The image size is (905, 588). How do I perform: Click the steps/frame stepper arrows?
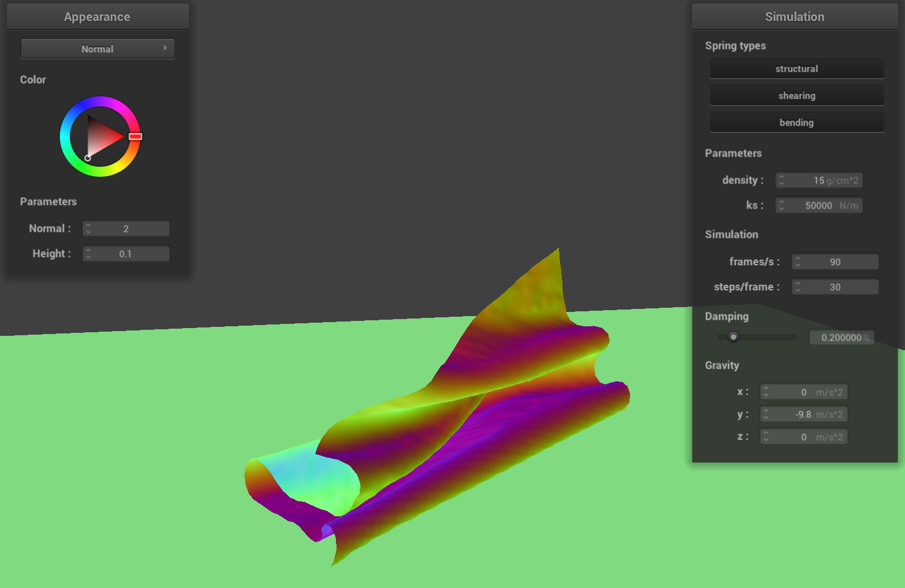798,287
